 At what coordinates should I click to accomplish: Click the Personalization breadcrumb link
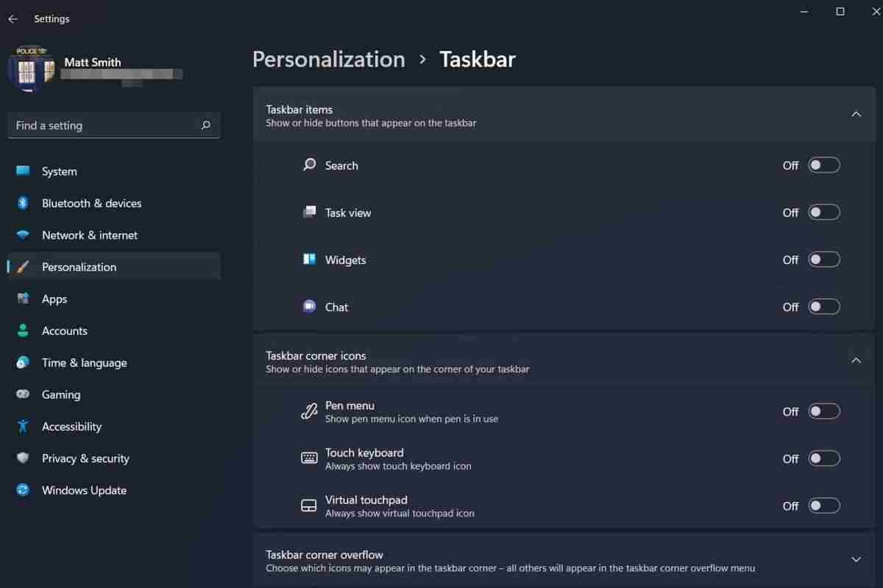(328, 60)
